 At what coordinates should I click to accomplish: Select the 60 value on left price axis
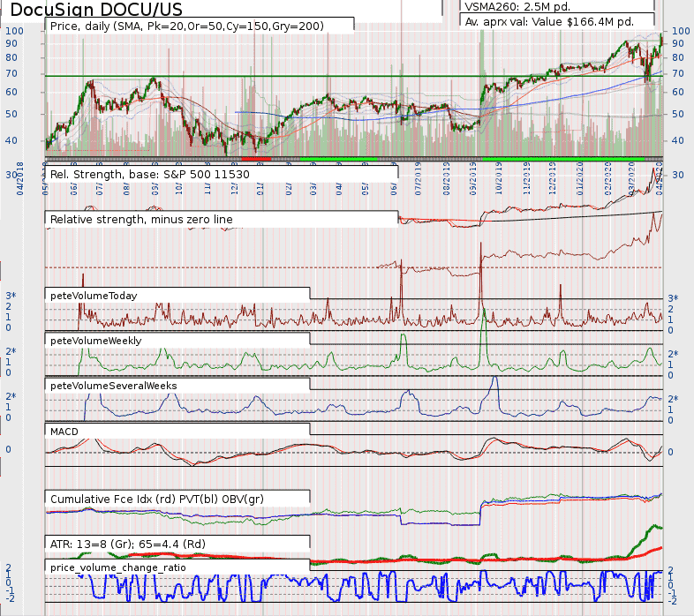coord(11,92)
